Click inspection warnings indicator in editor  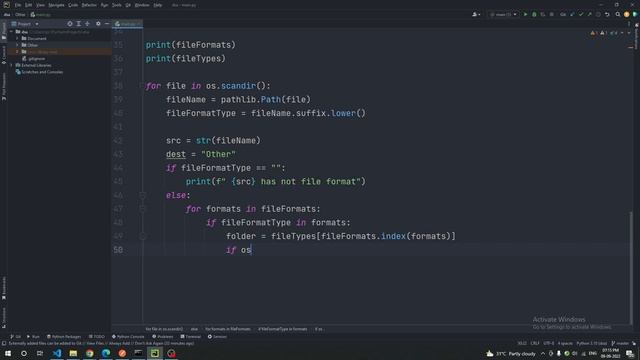pos(603,33)
